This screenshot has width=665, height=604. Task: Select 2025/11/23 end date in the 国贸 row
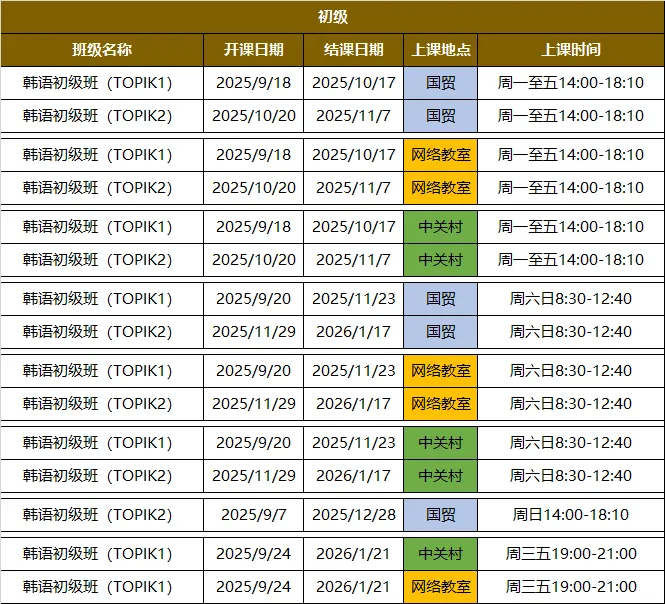pyautogui.click(x=354, y=299)
